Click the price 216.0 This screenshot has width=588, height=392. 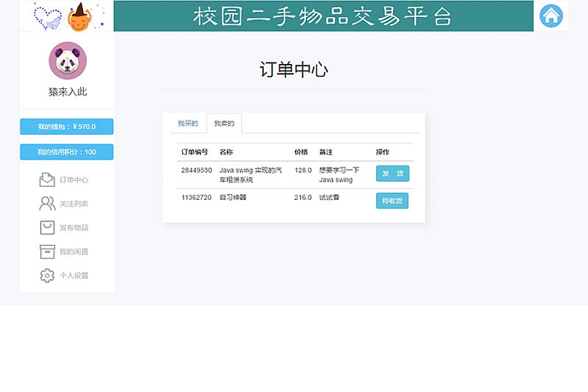(303, 197)
